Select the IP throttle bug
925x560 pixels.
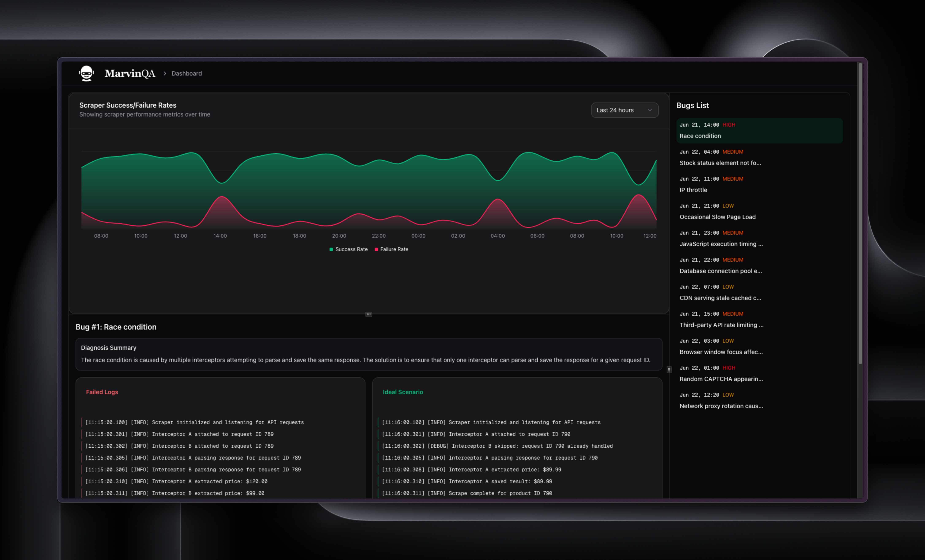coord(759,185)
